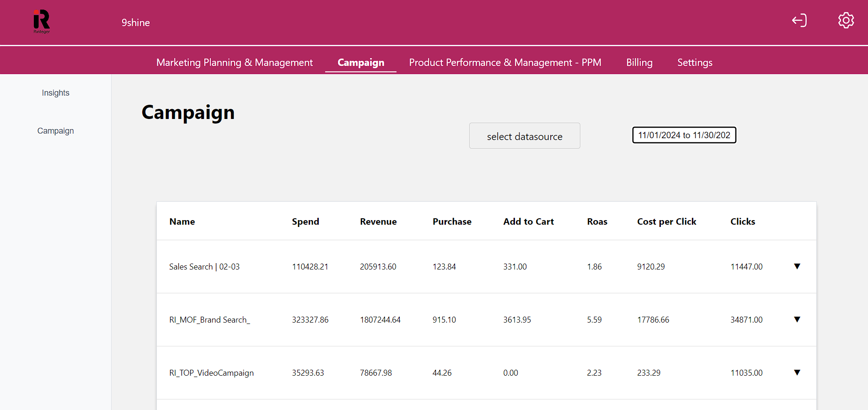This screenshot has width=868, height=410.
Task: Select the RI_TOP_VideoCampaign name
Action: pyautogui.click(x=211, y=373)
